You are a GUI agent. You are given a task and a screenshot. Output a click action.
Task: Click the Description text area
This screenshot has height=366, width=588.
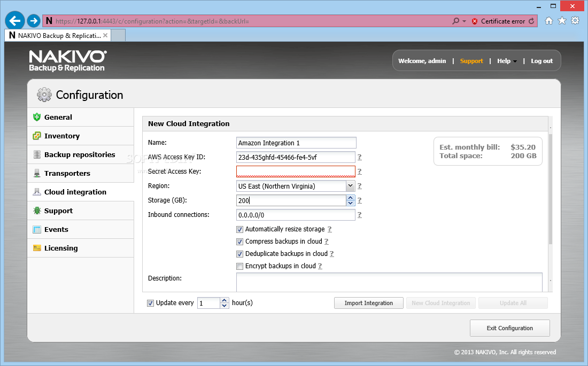(389, 282)
